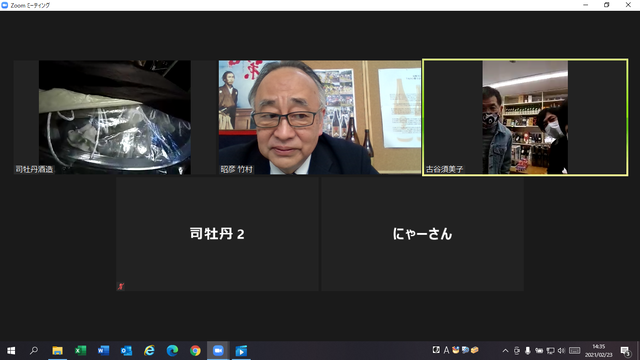This screenshot has height=360, width=640.
Task: Select the 司牡丹 2 participant tile
Action: coord(217,234)
